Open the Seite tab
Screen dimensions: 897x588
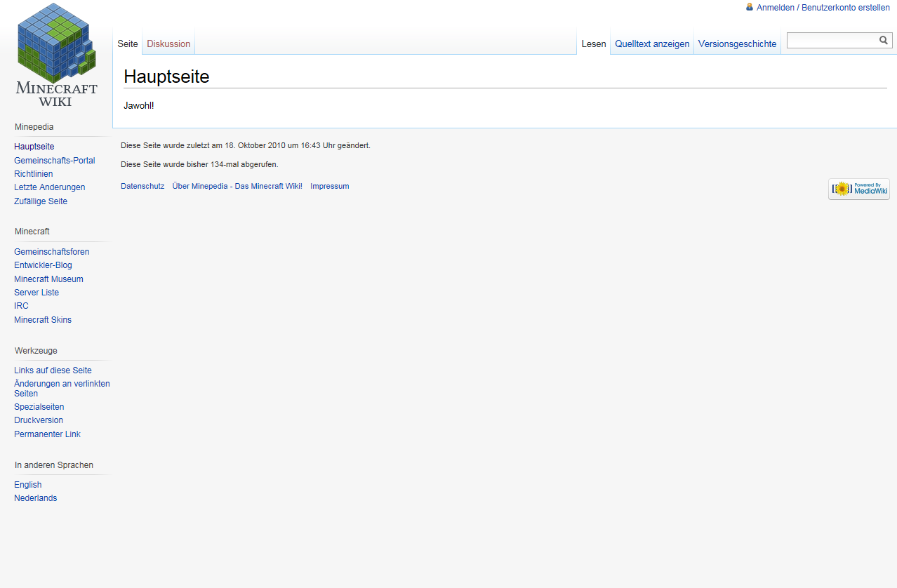click(x=128, y=44)
